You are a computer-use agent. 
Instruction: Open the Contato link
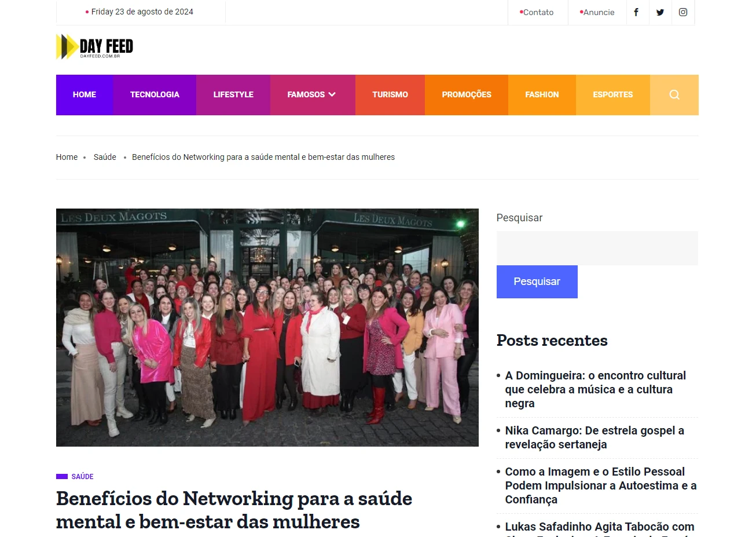coord(537,12)
